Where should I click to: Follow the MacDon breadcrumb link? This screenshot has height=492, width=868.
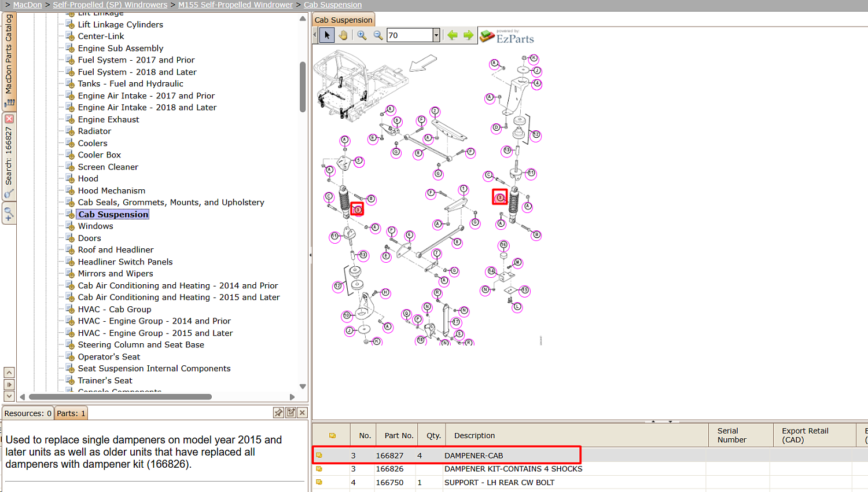27,5
